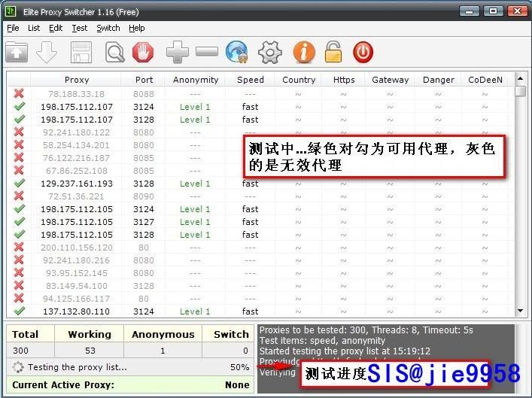Open the Test menu
Screen dimensions: 532x398
coord(80,28)
